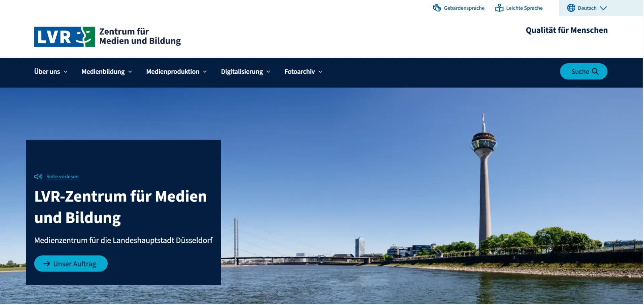The width and height of the screenshot is (644, 305).
Task: Click the Medienzentrum für die Landeshauptstadt Düsseldorf subtitle
Action: click(x=123, y=240)
